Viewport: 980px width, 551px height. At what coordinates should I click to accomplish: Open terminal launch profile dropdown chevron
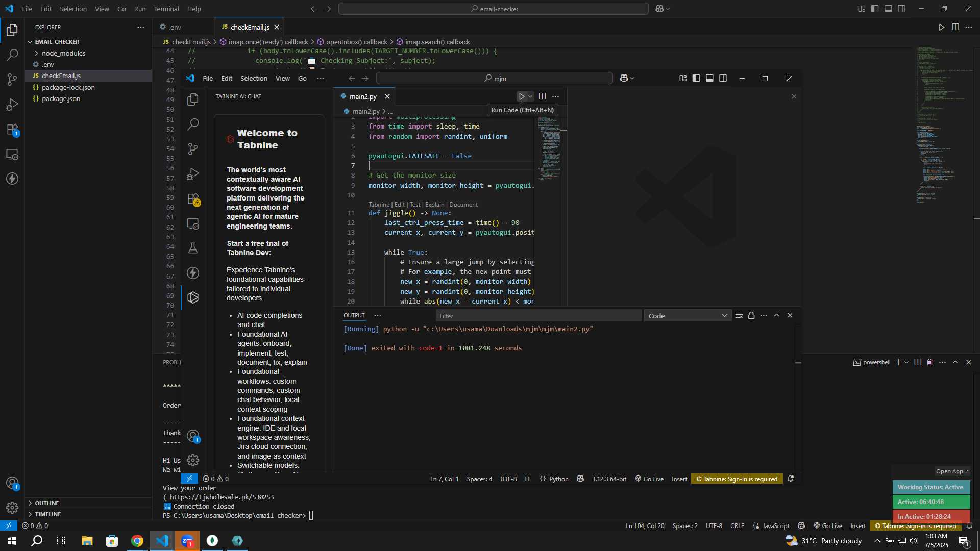tap(906, 362)
